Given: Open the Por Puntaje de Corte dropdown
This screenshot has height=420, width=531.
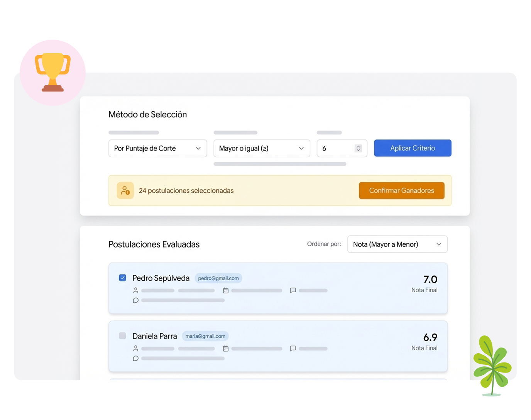Looking at the screenshot, I should 157,148.
